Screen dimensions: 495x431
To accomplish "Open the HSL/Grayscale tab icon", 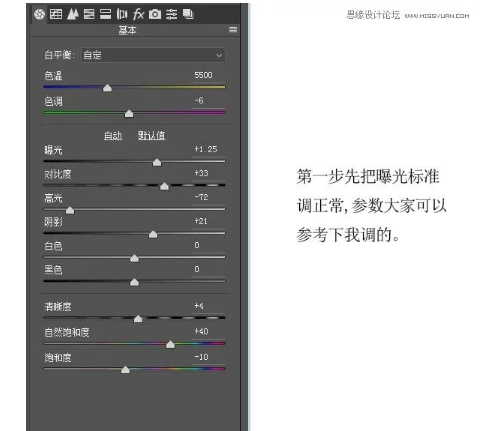I will click(89, 14).
